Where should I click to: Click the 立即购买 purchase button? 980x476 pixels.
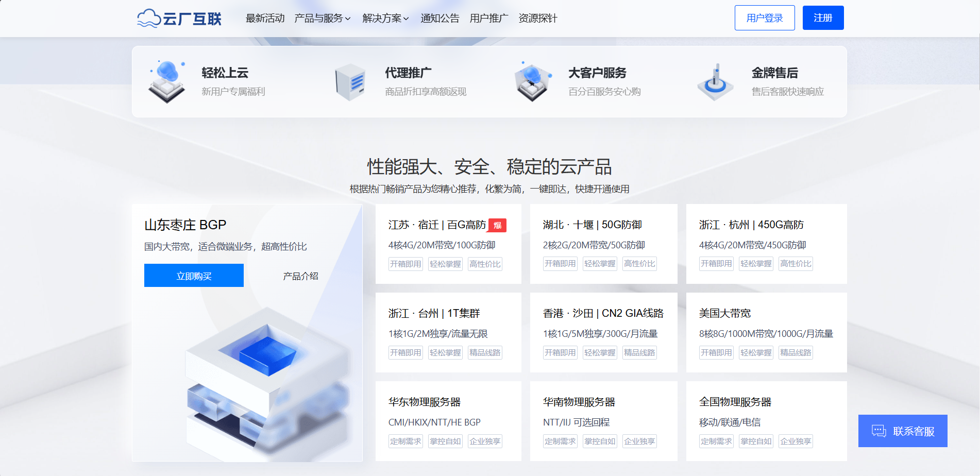(x=194, y=275)
